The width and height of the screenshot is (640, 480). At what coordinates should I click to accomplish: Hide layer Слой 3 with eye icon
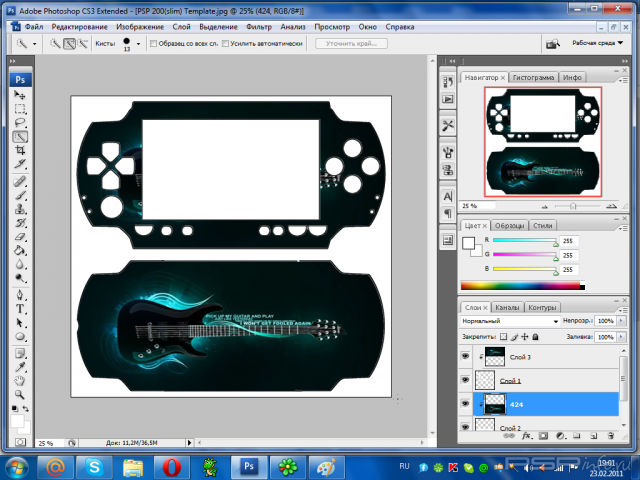(x=466, y=356)
